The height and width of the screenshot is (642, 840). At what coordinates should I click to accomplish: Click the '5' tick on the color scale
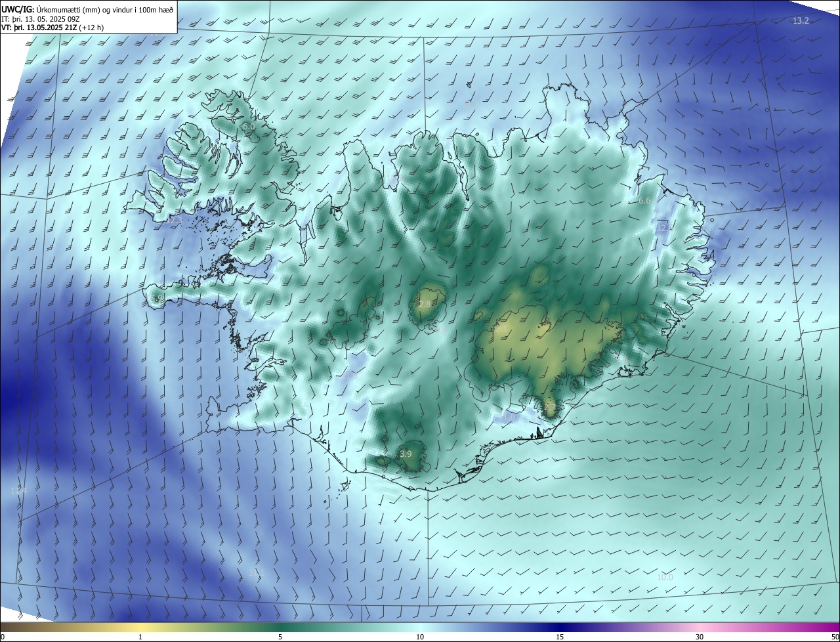click(280, 637)
